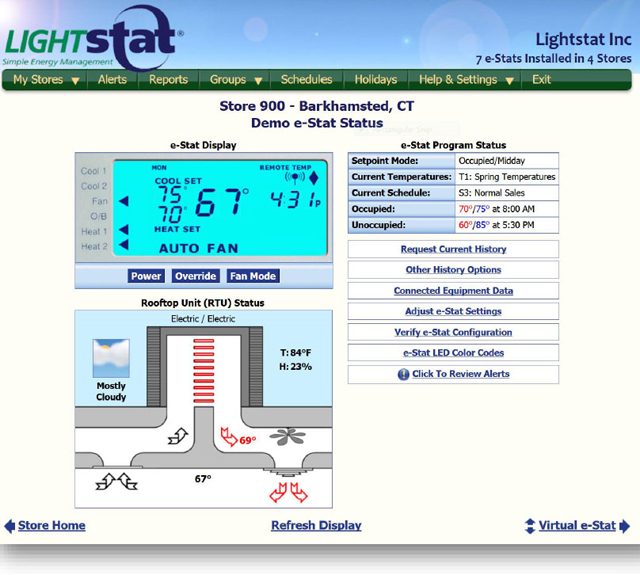
Task: Click Refresh Display link
Action: coord(316,526)
